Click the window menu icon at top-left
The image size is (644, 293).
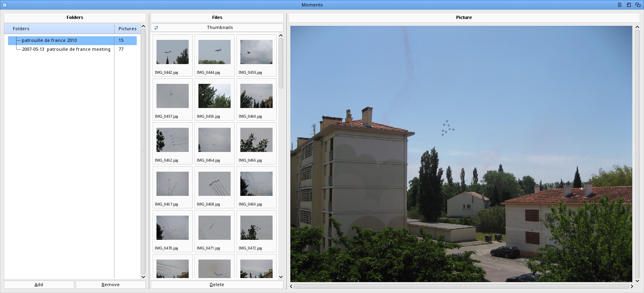tap(5, 5)
